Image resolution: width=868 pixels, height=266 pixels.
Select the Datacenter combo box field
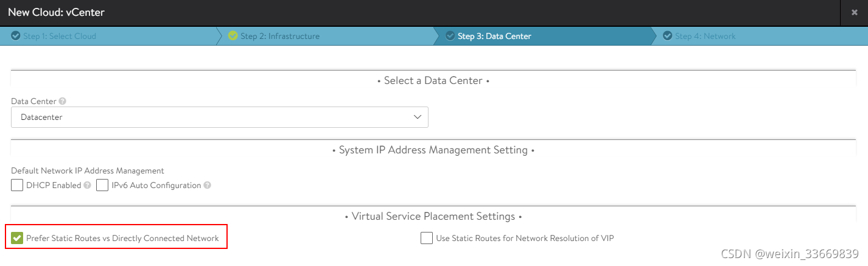click(x=213, y=117)
